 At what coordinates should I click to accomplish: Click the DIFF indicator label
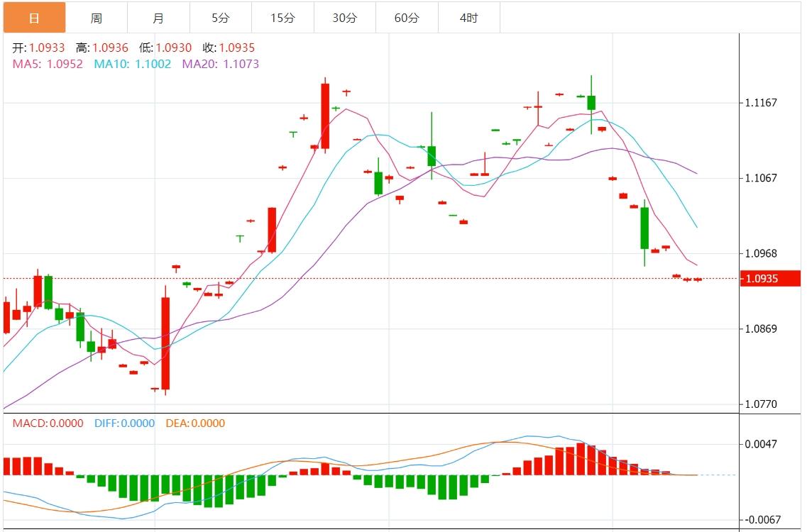pos(123,423)
